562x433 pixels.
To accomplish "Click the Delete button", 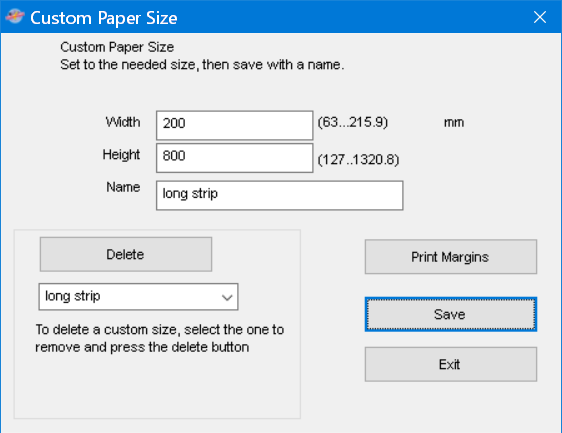I will pyautogui.click(x=126, y=254).
